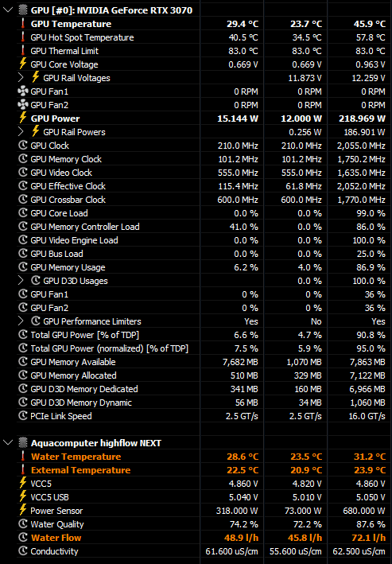Select the GPU Power sensor row
Viewport: 392px width, 564px height.
pyautogui.click(x=204, y=119)
